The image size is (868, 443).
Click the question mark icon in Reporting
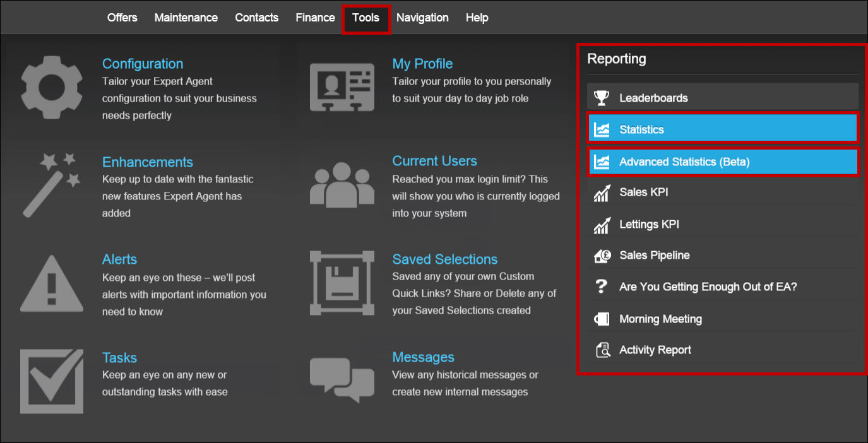602,287
